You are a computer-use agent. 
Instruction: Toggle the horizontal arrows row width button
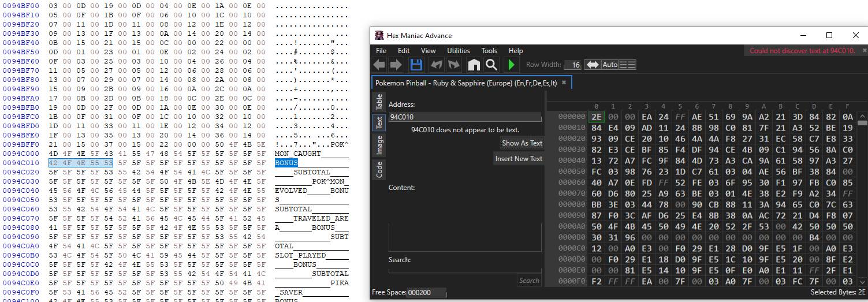click(593, 65)
